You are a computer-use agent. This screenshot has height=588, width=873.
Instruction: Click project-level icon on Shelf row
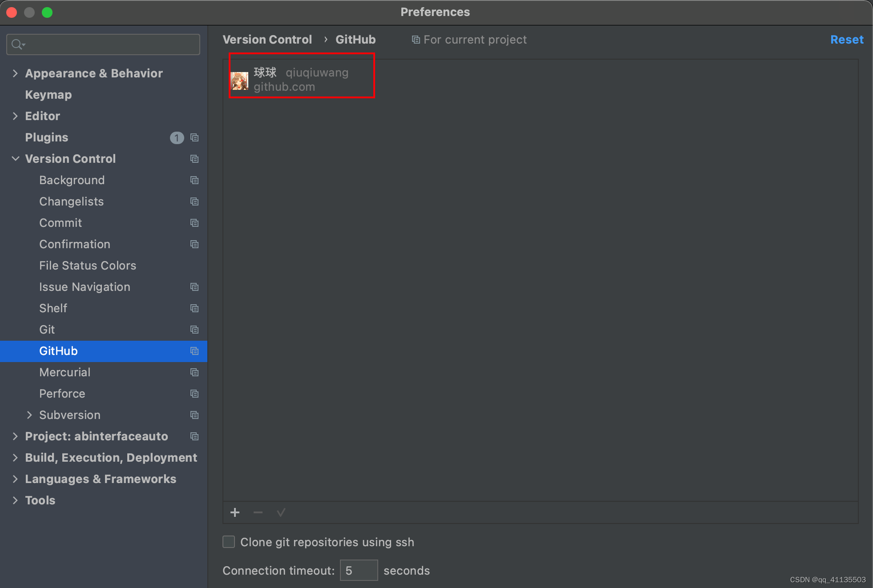click(194, 308)
